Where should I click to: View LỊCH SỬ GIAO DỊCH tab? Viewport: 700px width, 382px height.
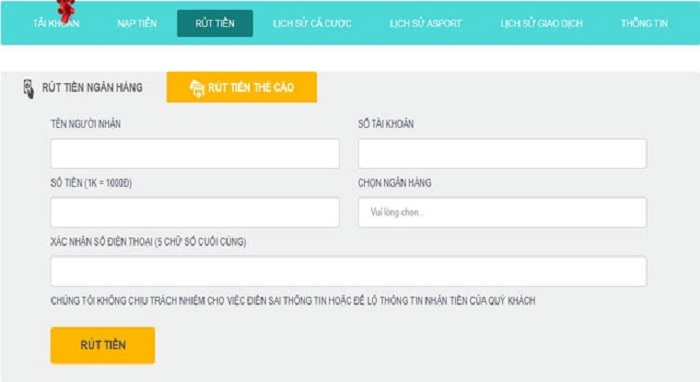click(x=542, y=23)
